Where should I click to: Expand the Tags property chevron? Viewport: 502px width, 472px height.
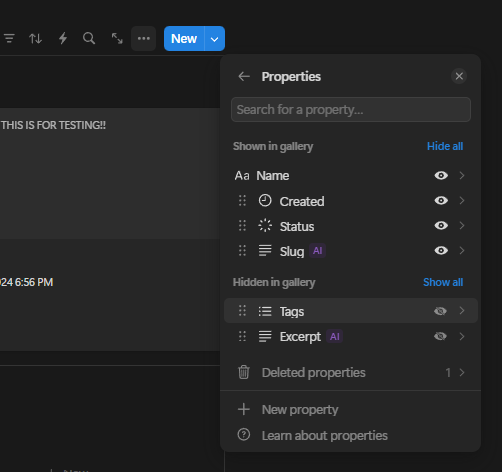462,311
